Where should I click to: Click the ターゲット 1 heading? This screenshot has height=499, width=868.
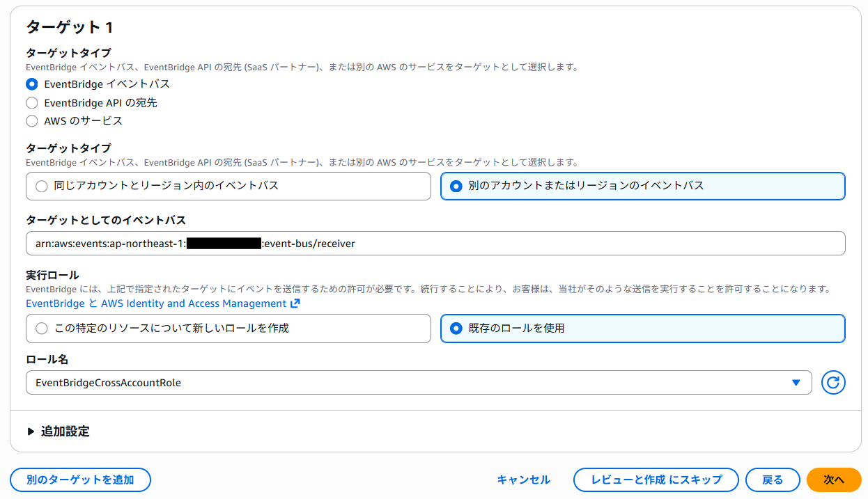(x=70, y=27)
